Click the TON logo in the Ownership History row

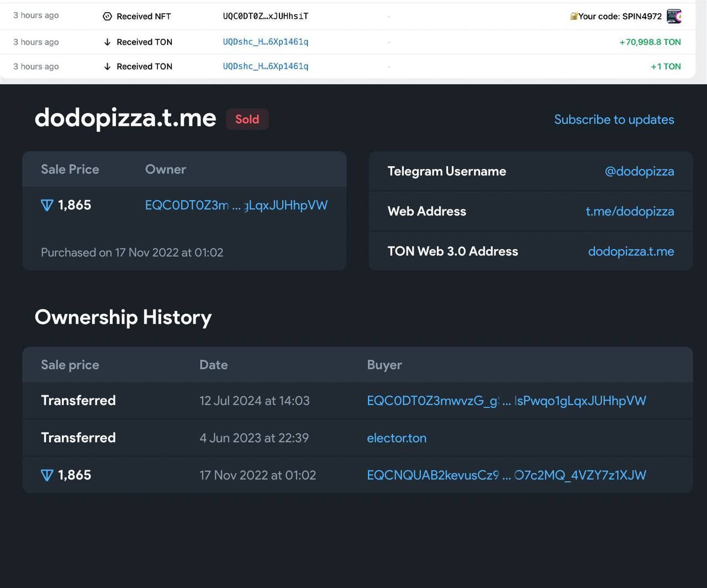tap(47, 475)
